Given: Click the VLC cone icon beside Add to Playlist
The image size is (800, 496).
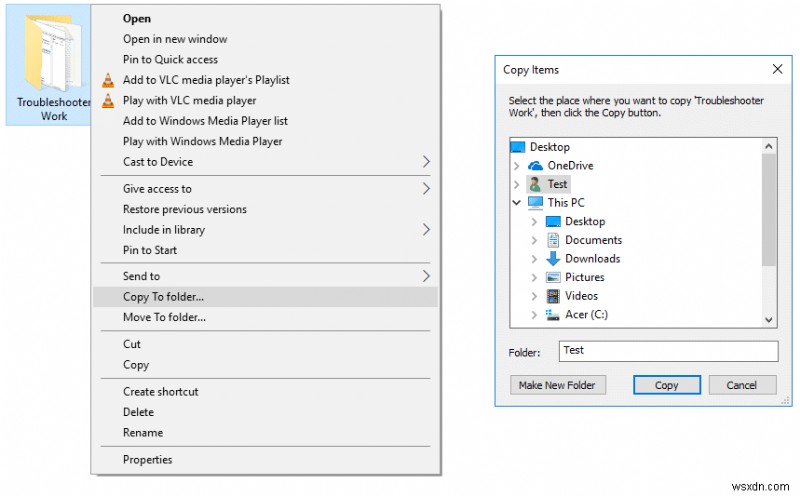Looking at the screenshot, I should pos(108,80).
